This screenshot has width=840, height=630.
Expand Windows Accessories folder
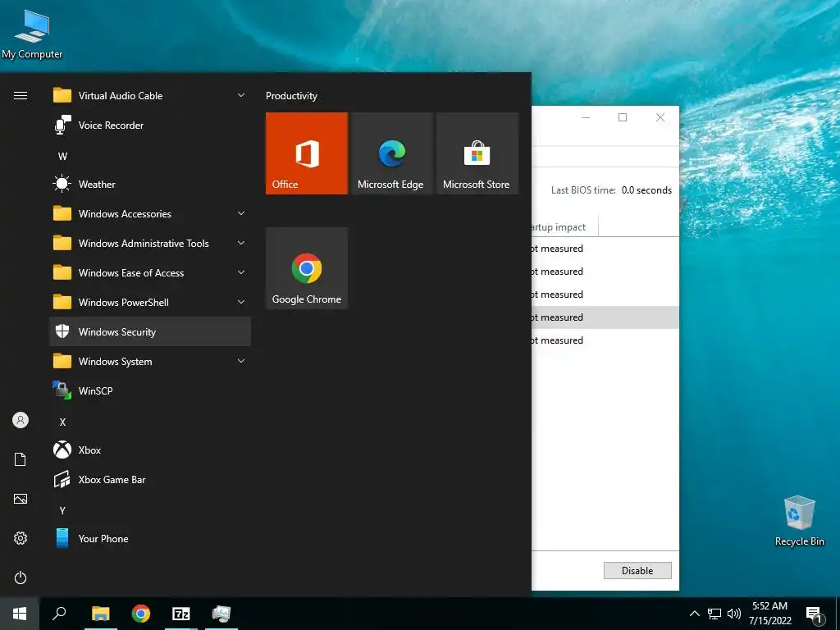[x=150, y=214]
